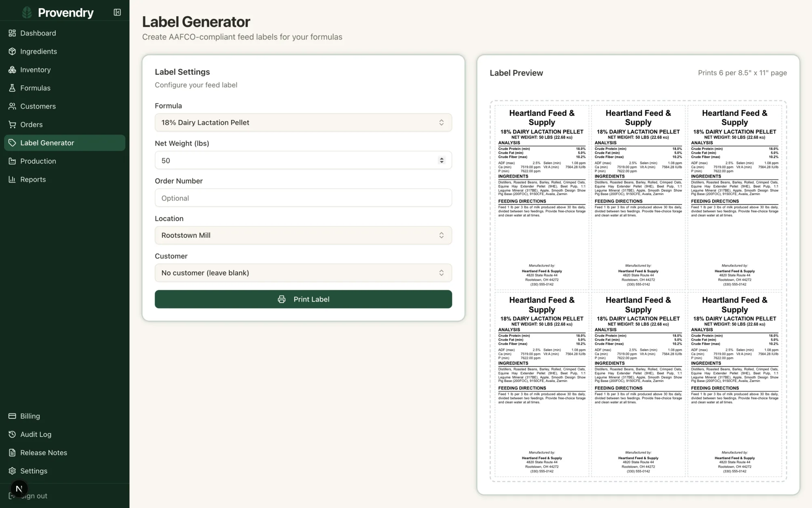This screenshot has height=508, width=812.
Task: View the Orders page
Action: coord(65,124)
